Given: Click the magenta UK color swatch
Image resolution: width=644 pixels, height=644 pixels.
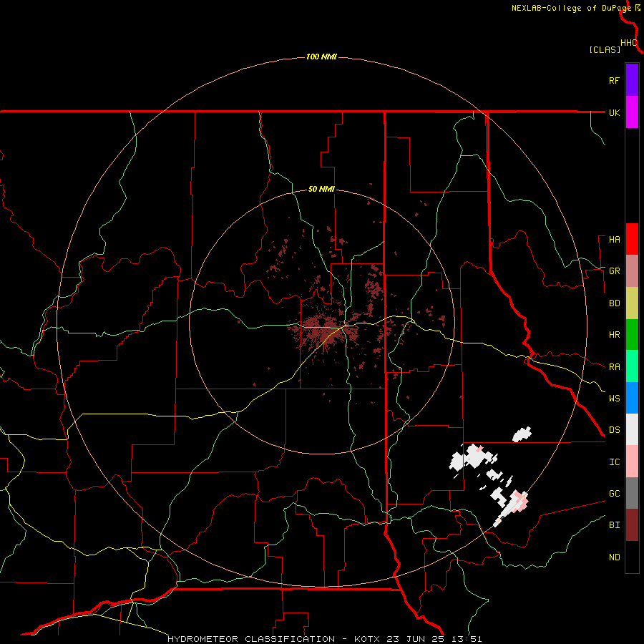Looking at the screenshot, I should point(632,112).
